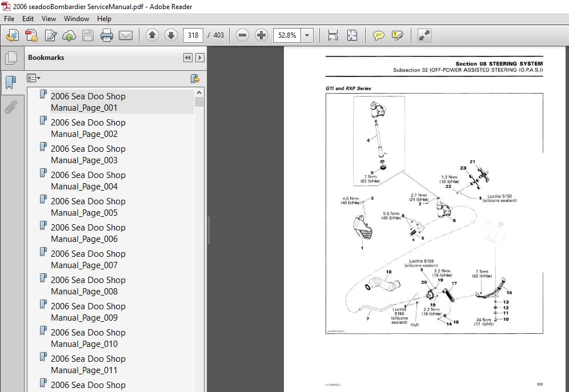Click the Section 08 STEERING SYSTEM heading

(x=499, y=63)
